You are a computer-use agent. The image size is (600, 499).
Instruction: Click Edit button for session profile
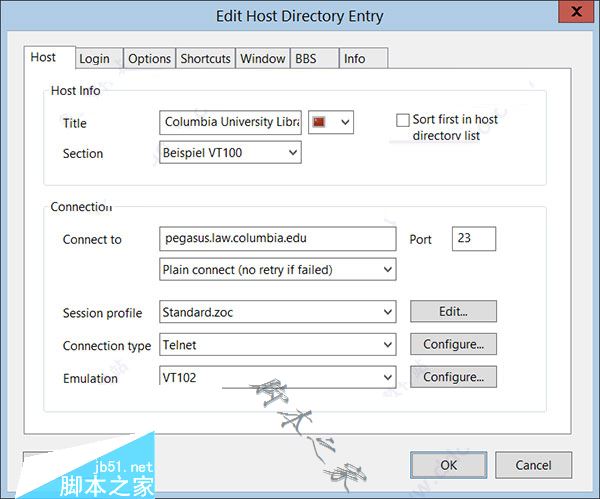pos(453,312)
